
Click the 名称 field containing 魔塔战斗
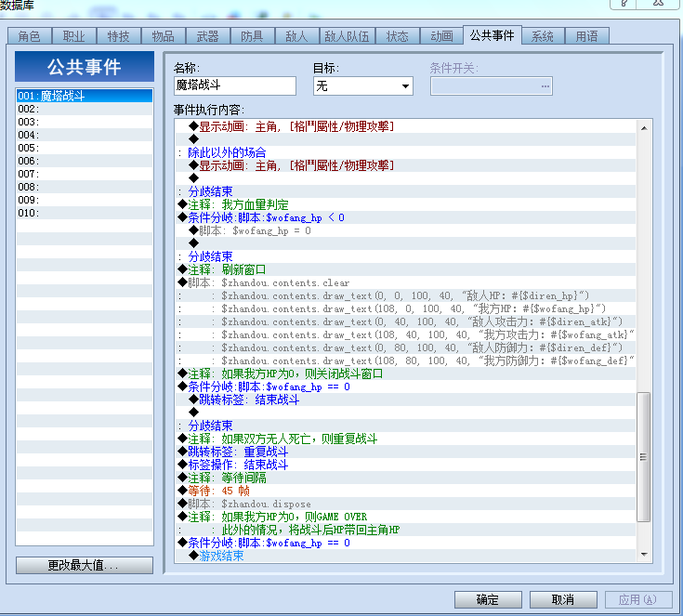[x=235, y=85]
